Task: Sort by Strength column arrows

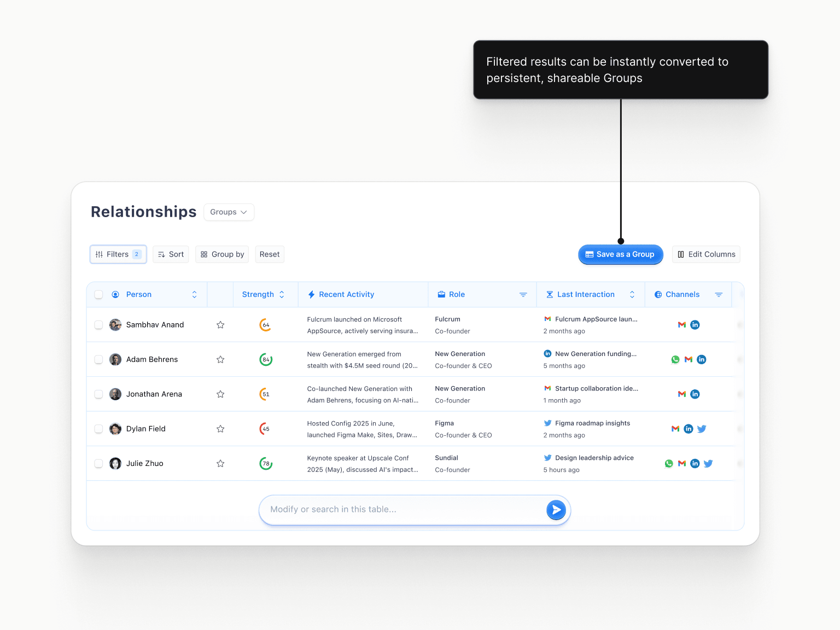Action: click(x=282, y=295)
